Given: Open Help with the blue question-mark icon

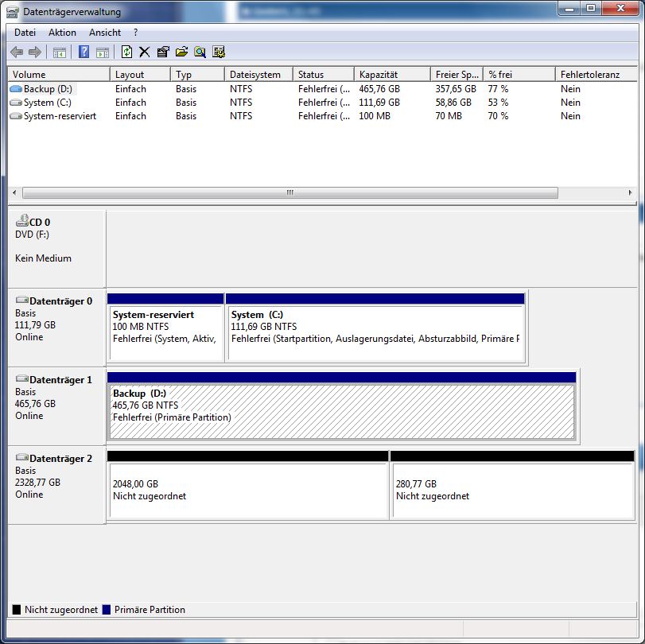Looking at the screenshot, I should 84,52.
